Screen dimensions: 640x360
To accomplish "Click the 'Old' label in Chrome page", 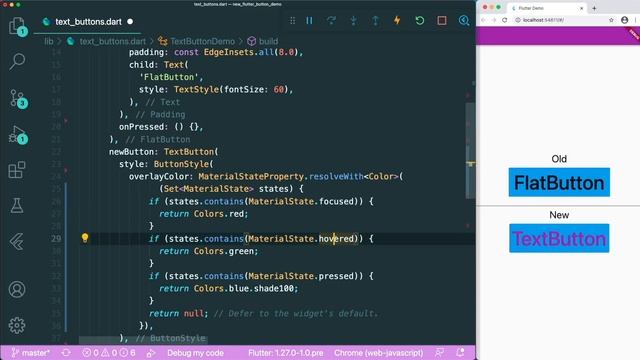I will pyautogui.click(x=559, y=159).
